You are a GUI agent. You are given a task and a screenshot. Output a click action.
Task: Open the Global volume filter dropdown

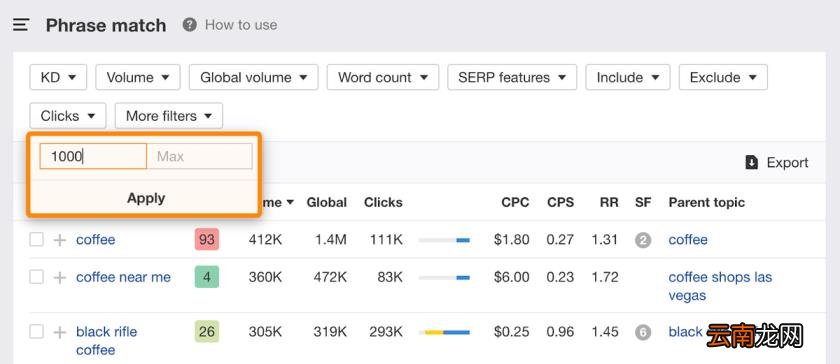click(253, 77)
